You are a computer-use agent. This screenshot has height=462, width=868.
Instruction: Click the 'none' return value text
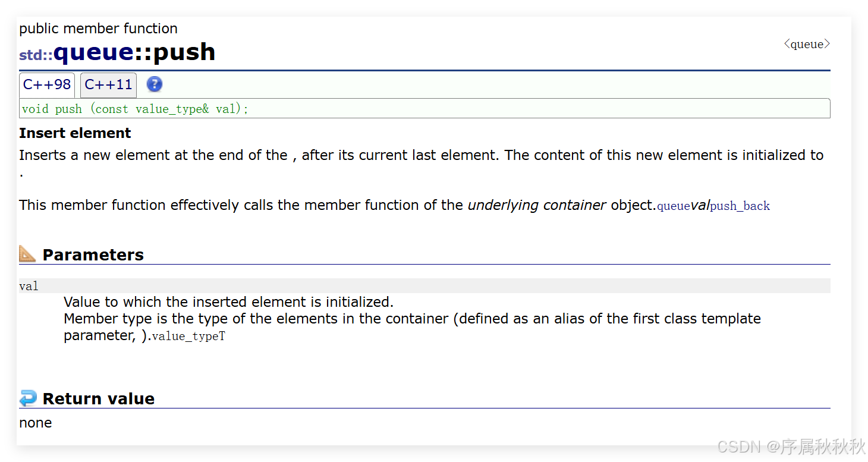[x=36, y=423]
